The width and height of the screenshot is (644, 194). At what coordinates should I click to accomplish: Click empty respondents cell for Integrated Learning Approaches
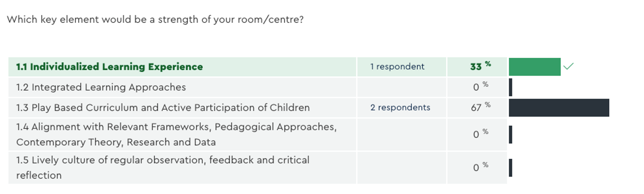(402, 87)
